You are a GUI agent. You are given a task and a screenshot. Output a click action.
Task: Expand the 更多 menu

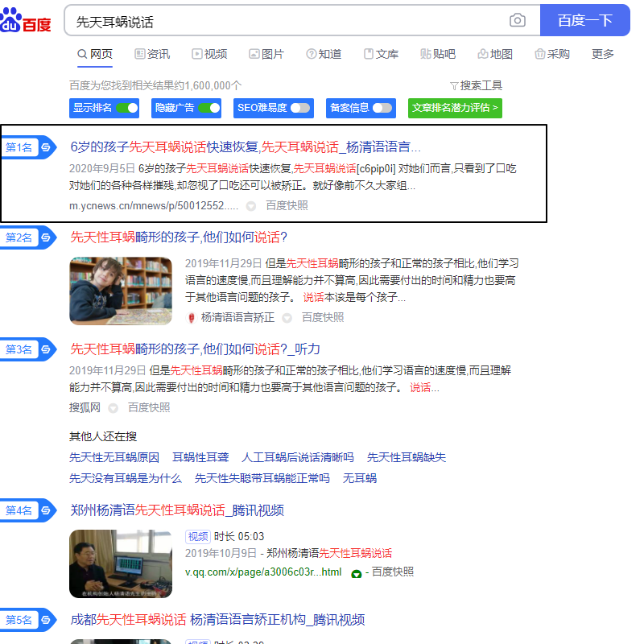coord(602,54)
